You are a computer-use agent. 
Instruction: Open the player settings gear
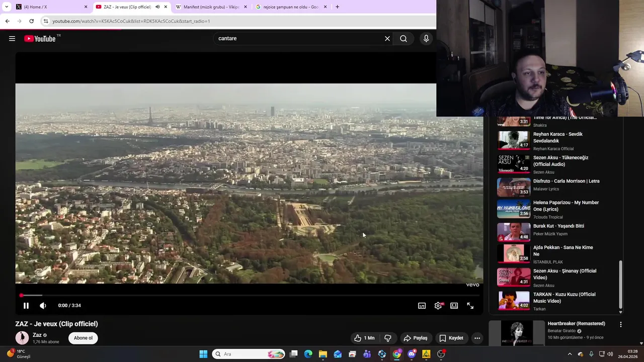click(x=438, y=306)
